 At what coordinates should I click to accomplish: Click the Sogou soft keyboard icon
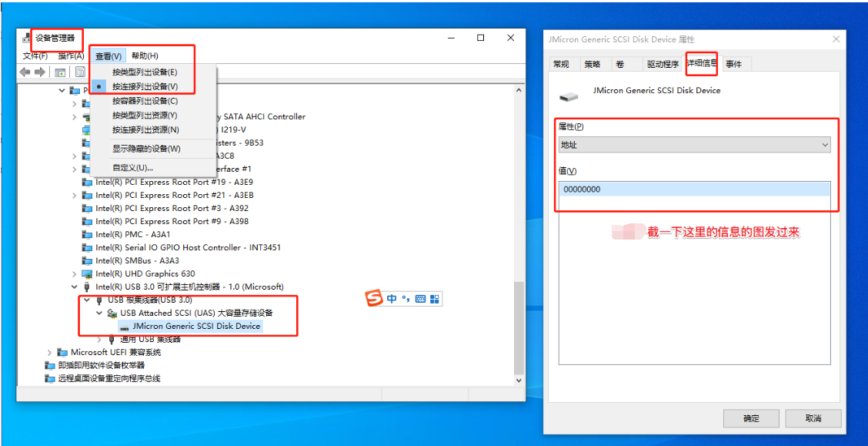click(420, 299)
